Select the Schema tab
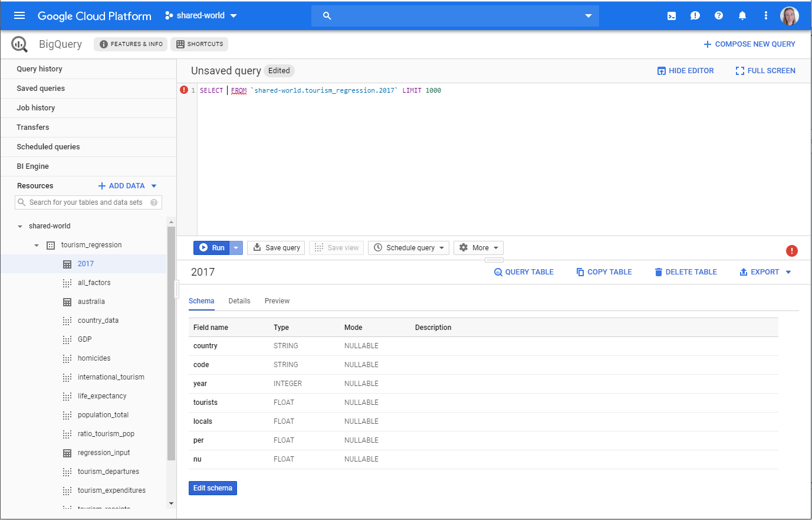 coord(202,301)
